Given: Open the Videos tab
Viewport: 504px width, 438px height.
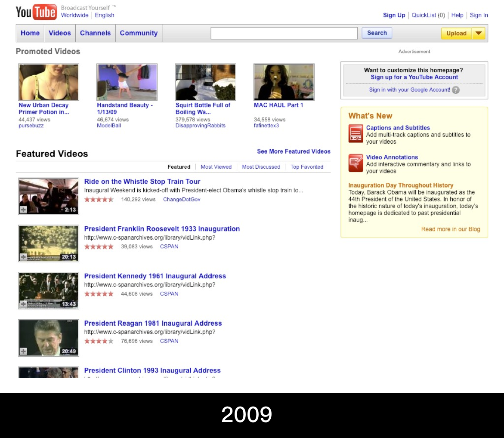Looking at the screenshot, I should (60, 33).
